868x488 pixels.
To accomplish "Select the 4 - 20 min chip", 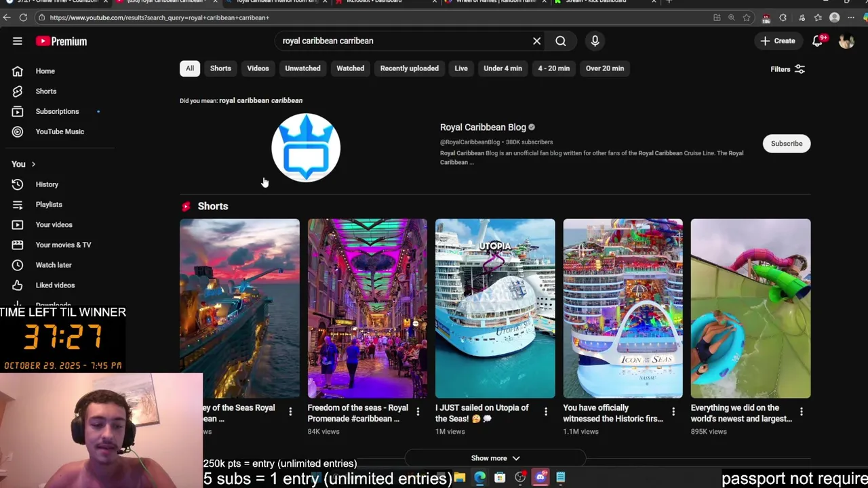I will pos(554,68).
